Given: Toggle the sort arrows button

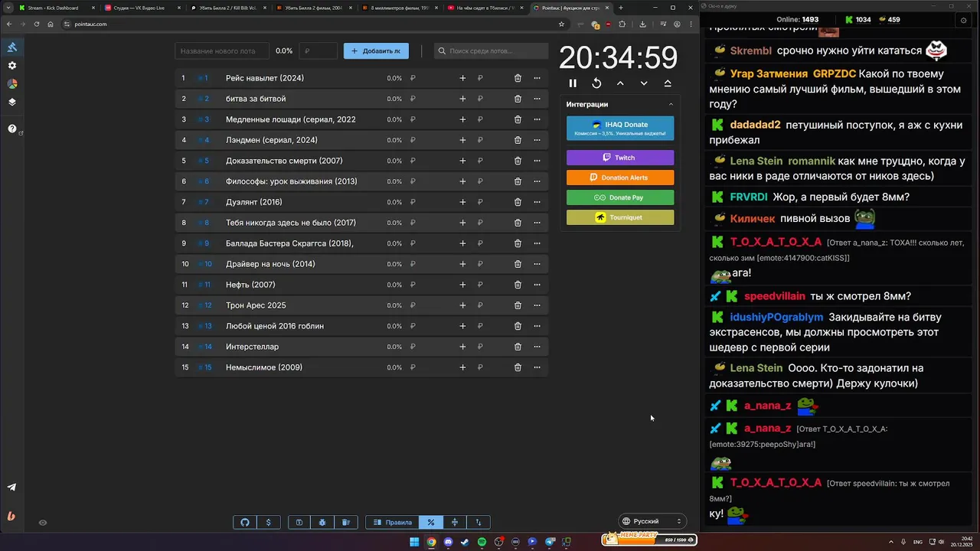Looking at the screenshot, I should (479, 523).
